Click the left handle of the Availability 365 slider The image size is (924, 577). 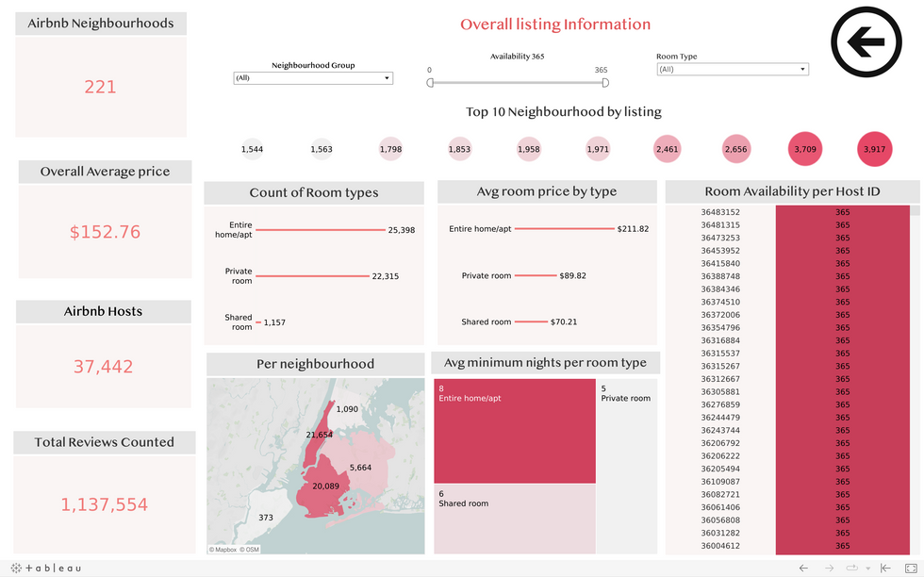[x=430, y=83]
